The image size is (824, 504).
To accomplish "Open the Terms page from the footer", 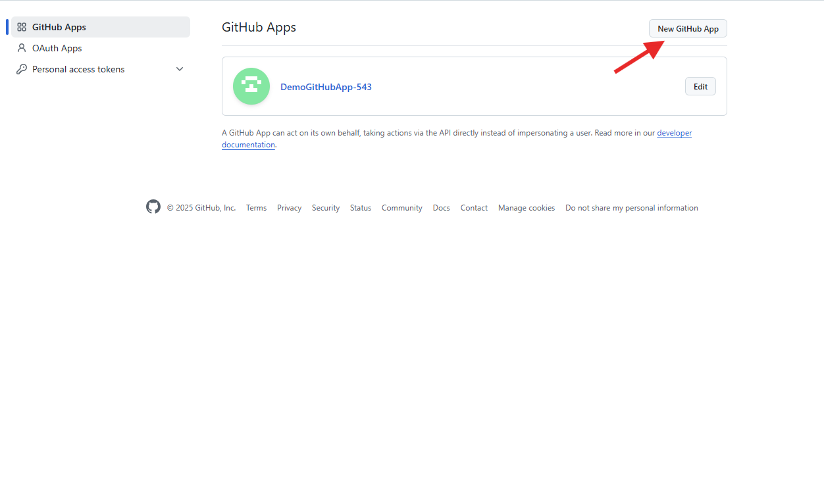I will pos(256,207).
